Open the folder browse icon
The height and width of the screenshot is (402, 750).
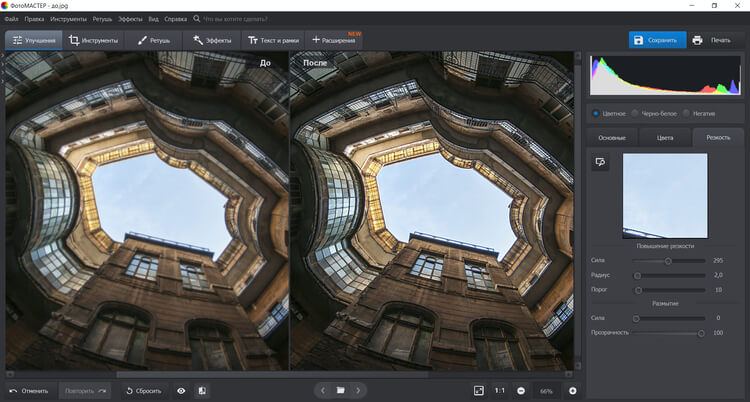[340, 390]
